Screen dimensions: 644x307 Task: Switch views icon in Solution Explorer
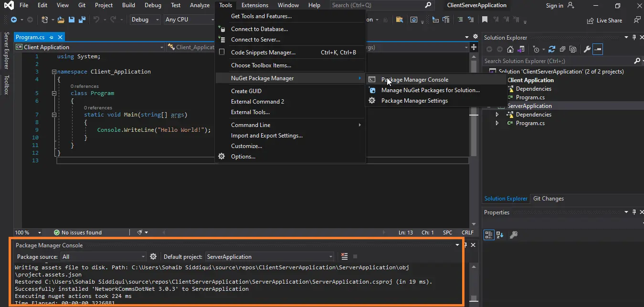point(521,49)
